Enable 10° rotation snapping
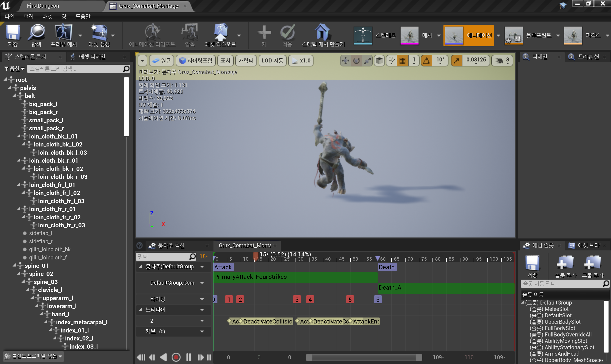 (427, 60)
